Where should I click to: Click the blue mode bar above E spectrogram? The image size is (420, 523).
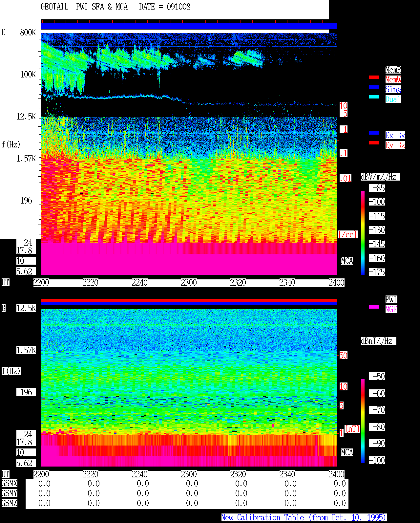coord(189,26)
